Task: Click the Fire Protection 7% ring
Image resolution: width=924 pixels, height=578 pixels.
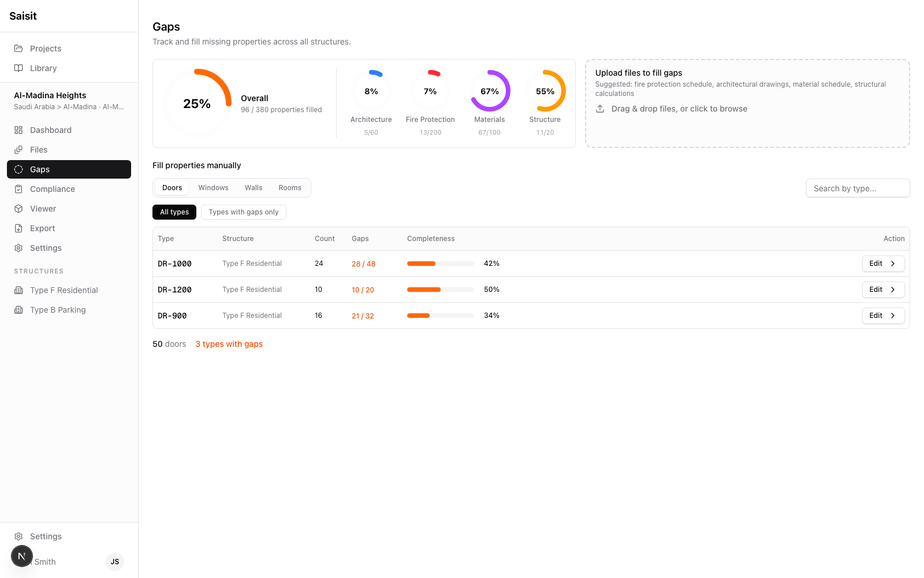Action: pyautogui.click(x=430, y=91)
